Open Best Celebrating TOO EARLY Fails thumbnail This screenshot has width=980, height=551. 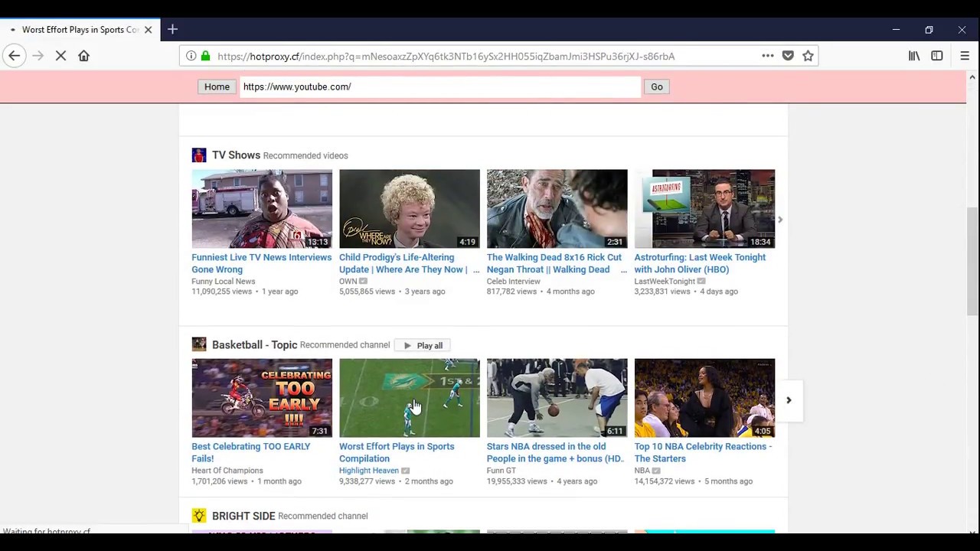[262, 398]
